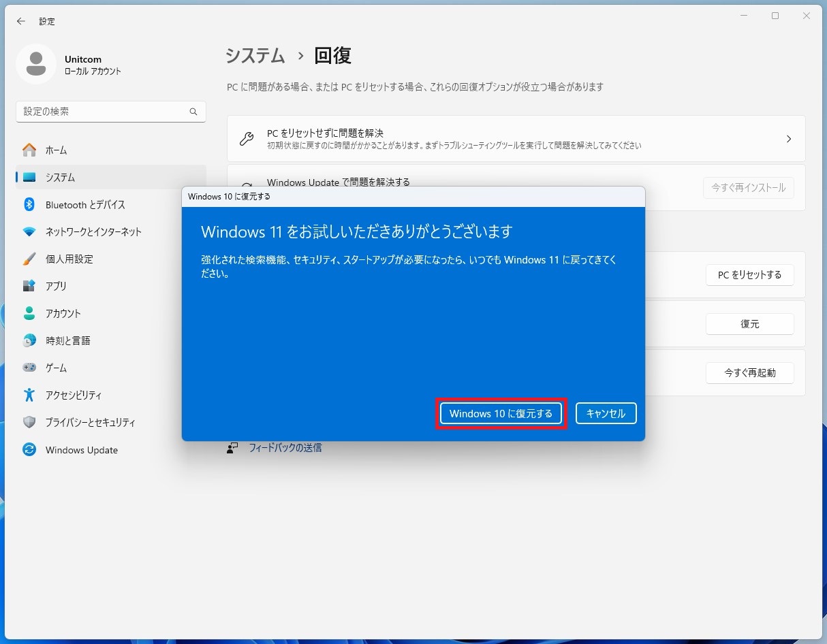
Task: Click the Privacy shield icon
Action: (x=29, y=422)
